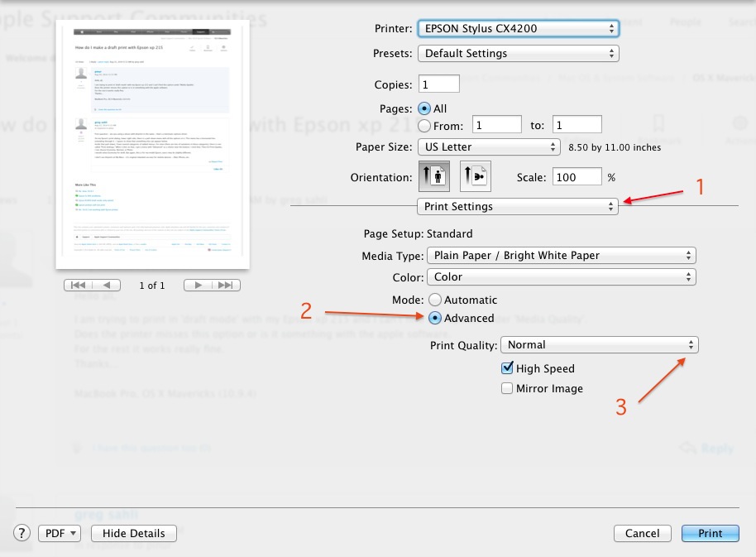
Task: Click the to page number field
Action: pyautogui.click(x=577, y=125)
